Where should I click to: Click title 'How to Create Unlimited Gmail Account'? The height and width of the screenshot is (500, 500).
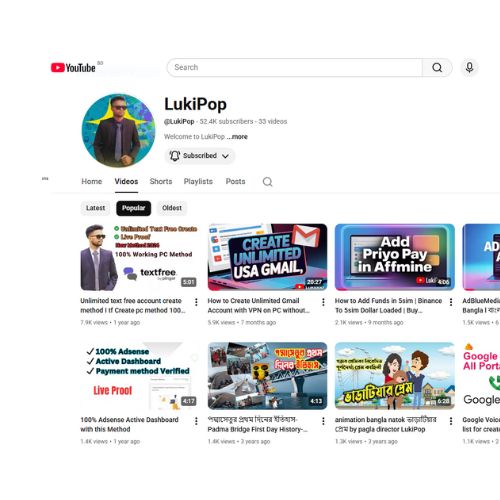tap(259, 305)
